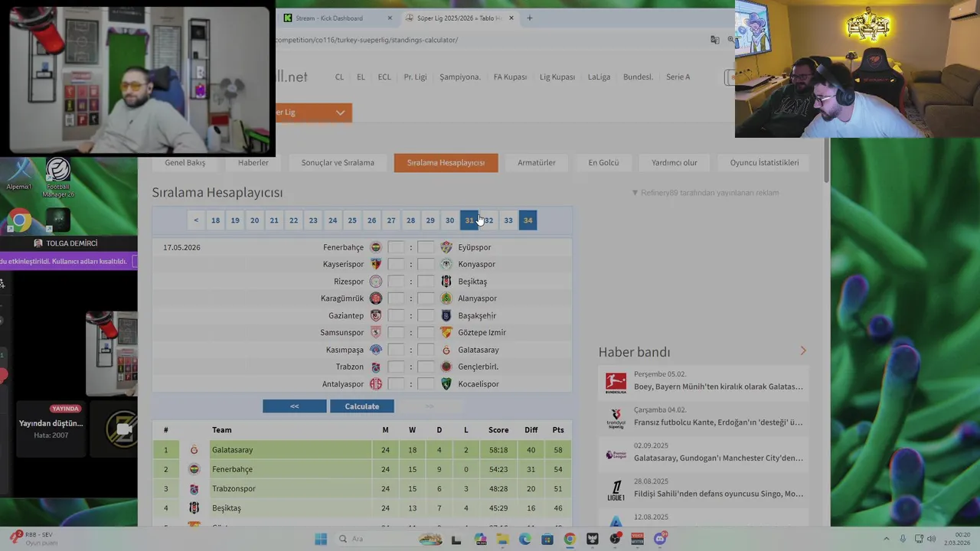Viewport: 980px width, 551px height.
Task: Open the Fransız futbolcu Kante news item
Action: 703,417
